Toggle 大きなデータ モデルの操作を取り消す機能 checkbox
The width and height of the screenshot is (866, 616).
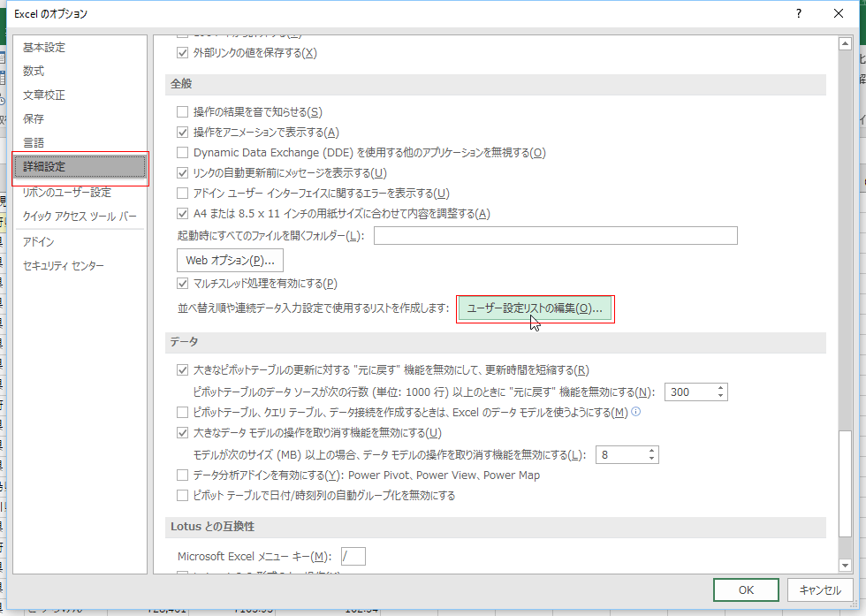pos(182,432)
